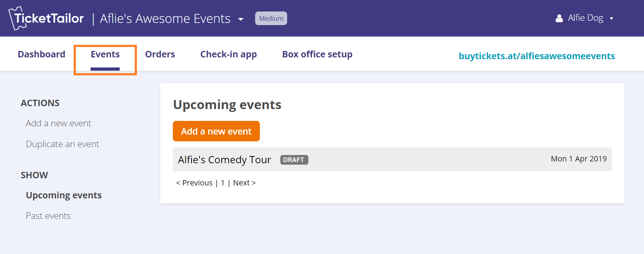Go to the Dashboard tab

click(x=42, y=54)
